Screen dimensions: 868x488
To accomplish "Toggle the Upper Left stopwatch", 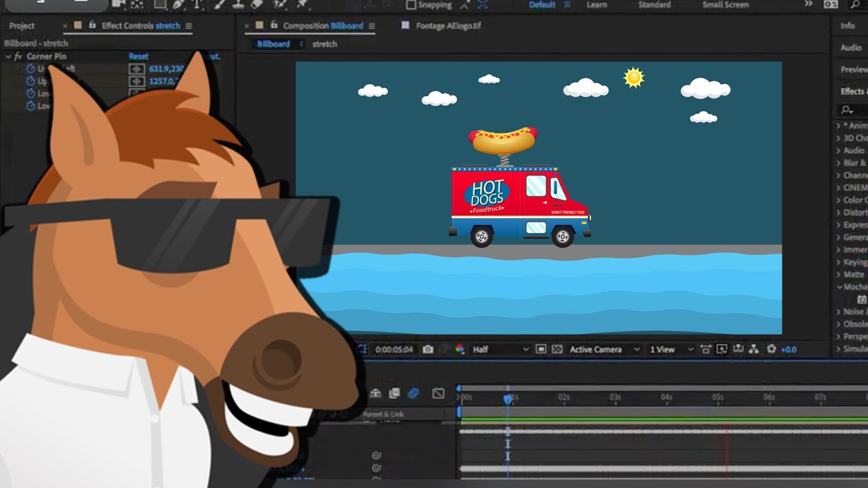I will [x=31, y=69].
